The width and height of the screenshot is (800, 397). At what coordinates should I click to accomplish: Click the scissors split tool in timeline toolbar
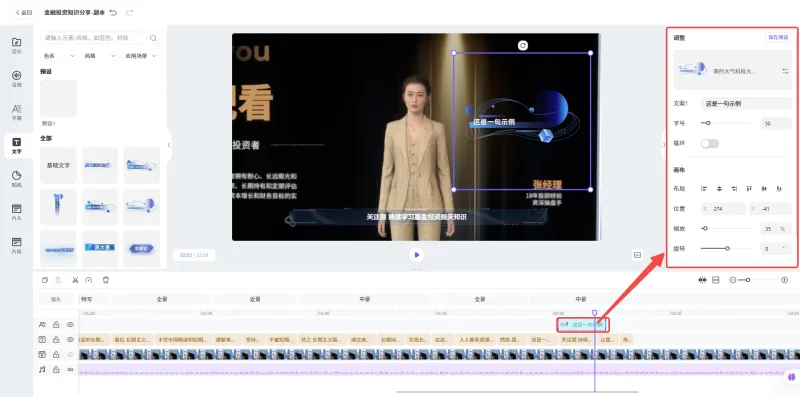75,280
